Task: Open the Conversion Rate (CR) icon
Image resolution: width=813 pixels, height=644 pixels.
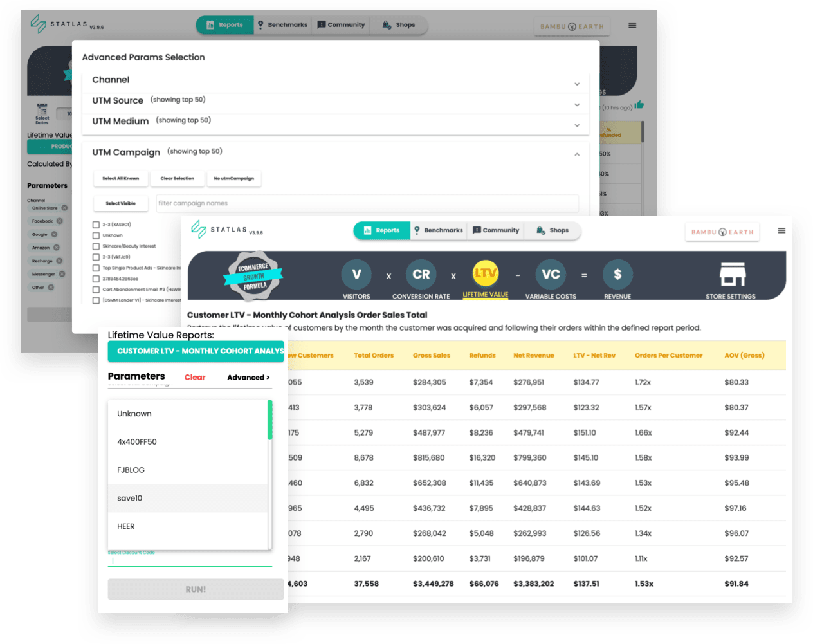Action: point(421,275)
